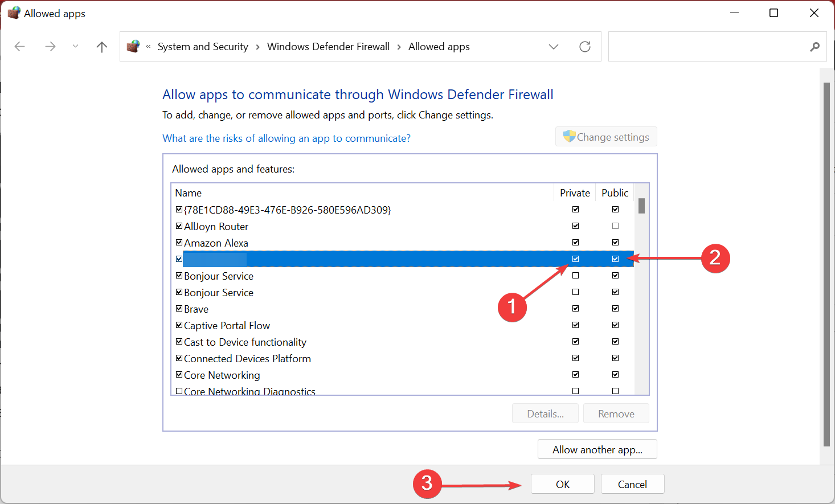This screenshot has width=835, height=504.
Task: Expand address bar history chevron
Action: pos(554,47)
